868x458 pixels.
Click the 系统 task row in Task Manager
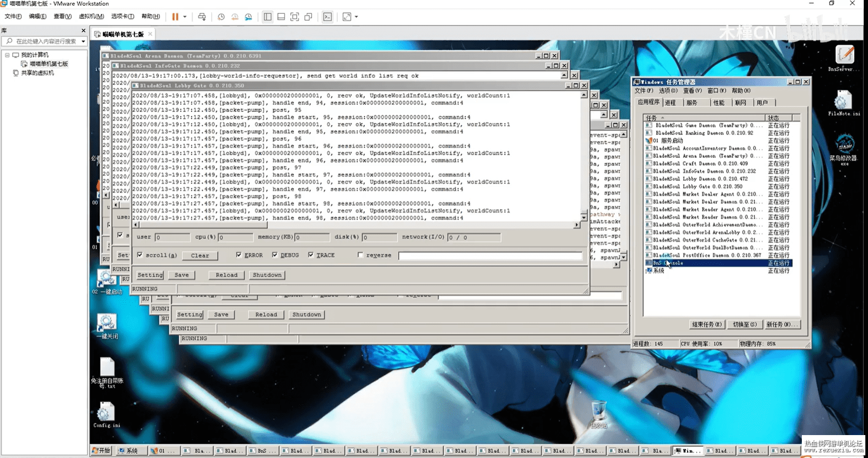click(718, 271)
